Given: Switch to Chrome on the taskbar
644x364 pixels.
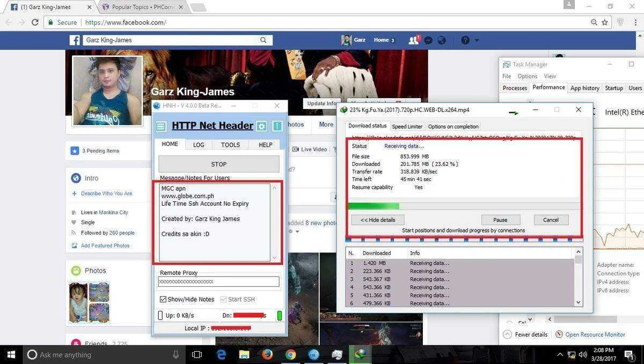Looking at the screenshot, I should [x=290, y=354].
